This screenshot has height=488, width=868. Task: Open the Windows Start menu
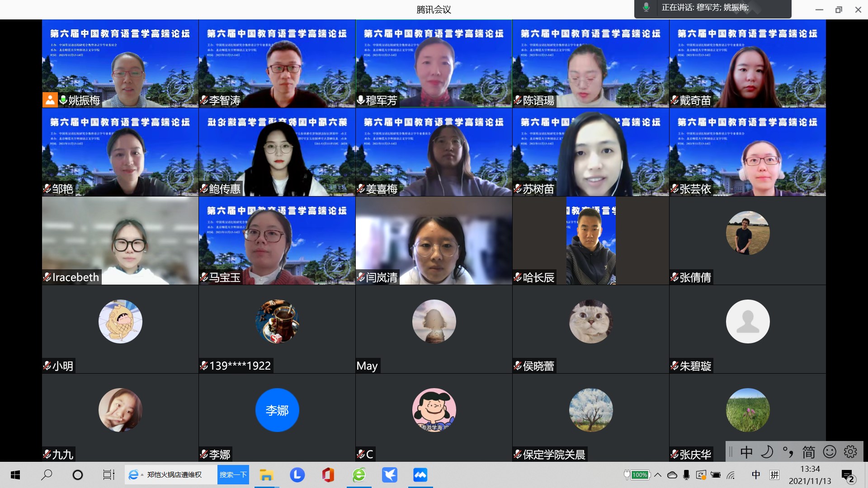pos(15,475)
